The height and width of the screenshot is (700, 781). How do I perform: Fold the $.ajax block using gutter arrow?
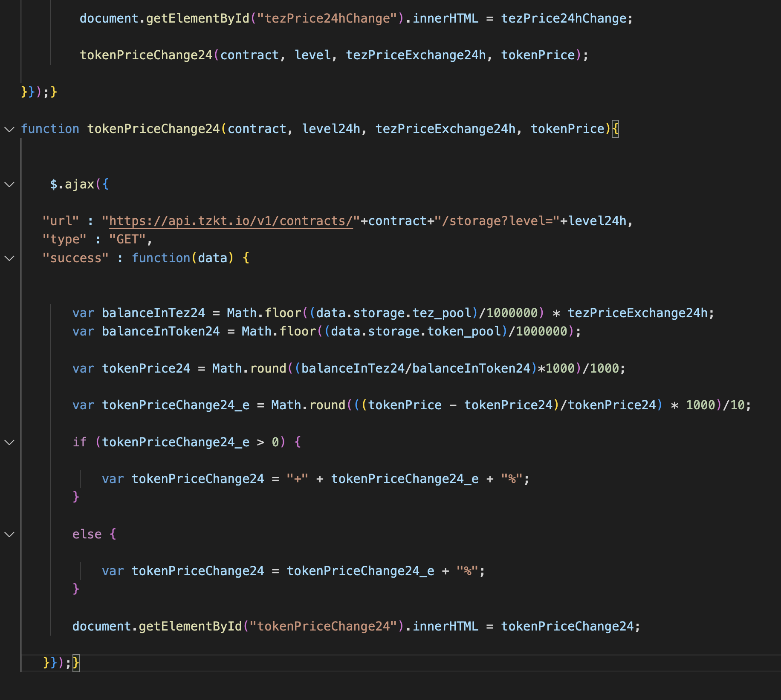(x=9, y=185)
